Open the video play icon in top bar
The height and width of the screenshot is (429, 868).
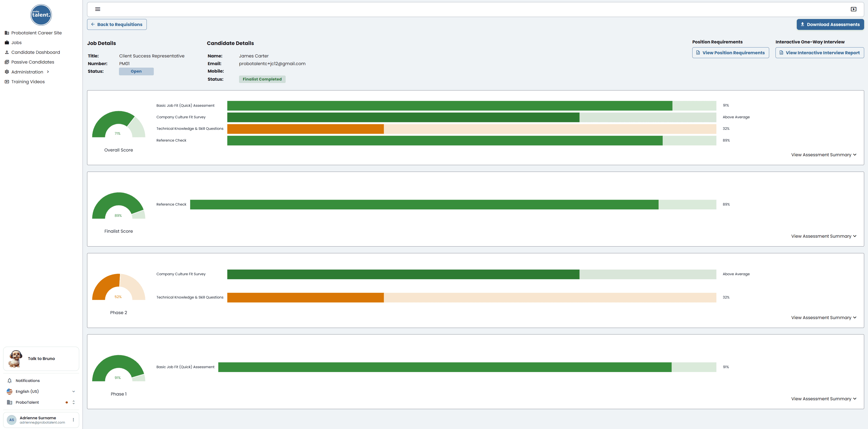coord(854,9)
